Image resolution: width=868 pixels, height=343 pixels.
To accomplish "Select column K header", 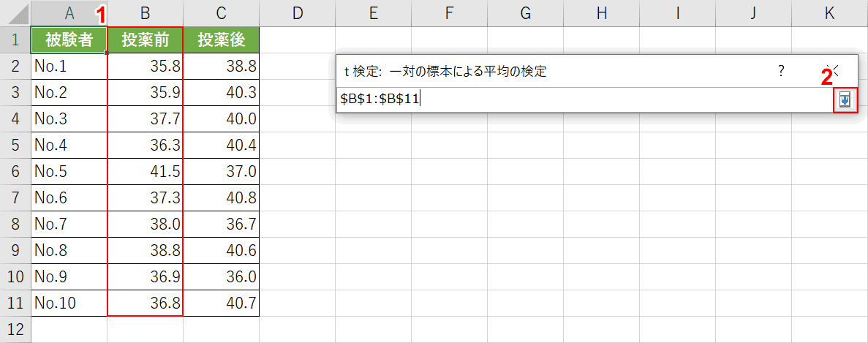I will (x=829, y=12).
